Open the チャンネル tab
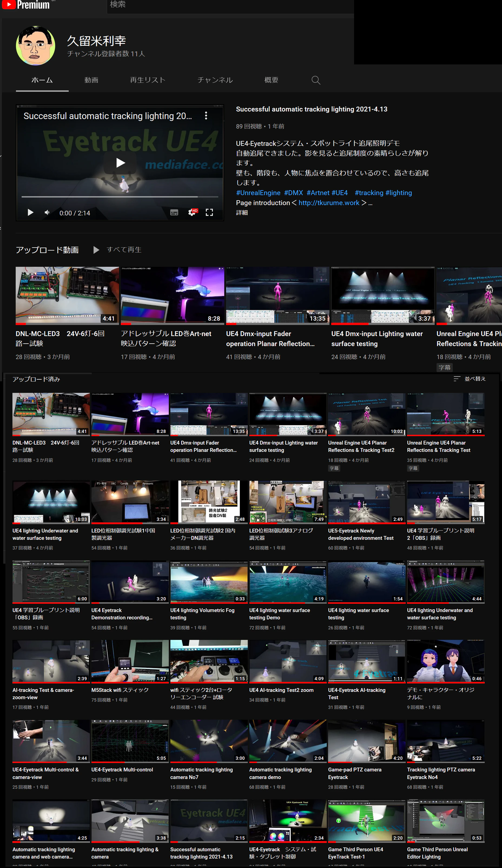This screenshot has height=868, width=502. (x=215, y=80)
